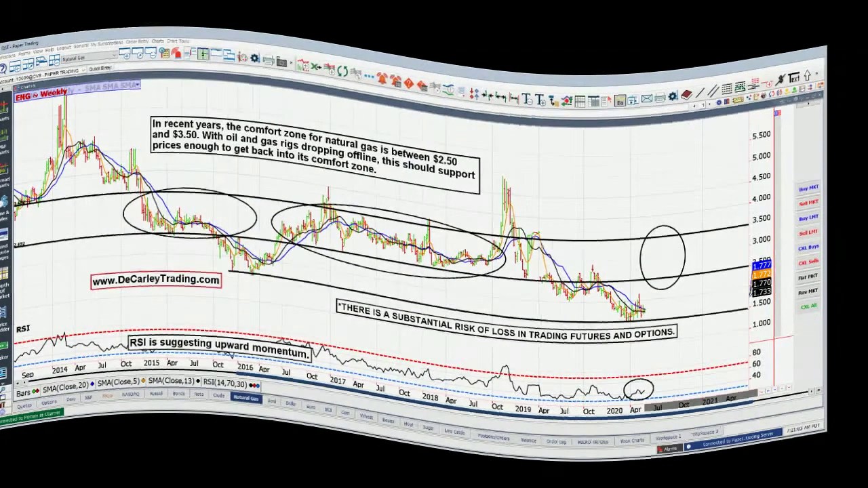Viewport: 868px width, 488px height.
Task: Click the T-minus text size decrease icon
Action: [x=526, y=99]
